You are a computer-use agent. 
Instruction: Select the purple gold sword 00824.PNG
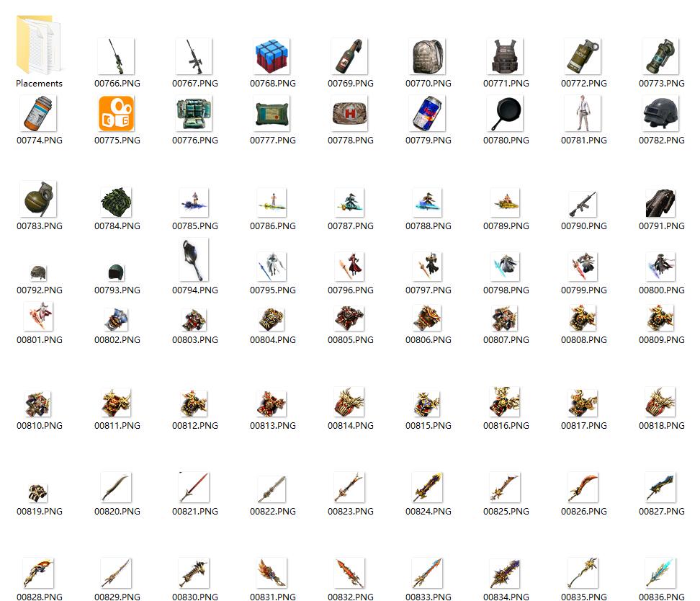tap(427, 487)
